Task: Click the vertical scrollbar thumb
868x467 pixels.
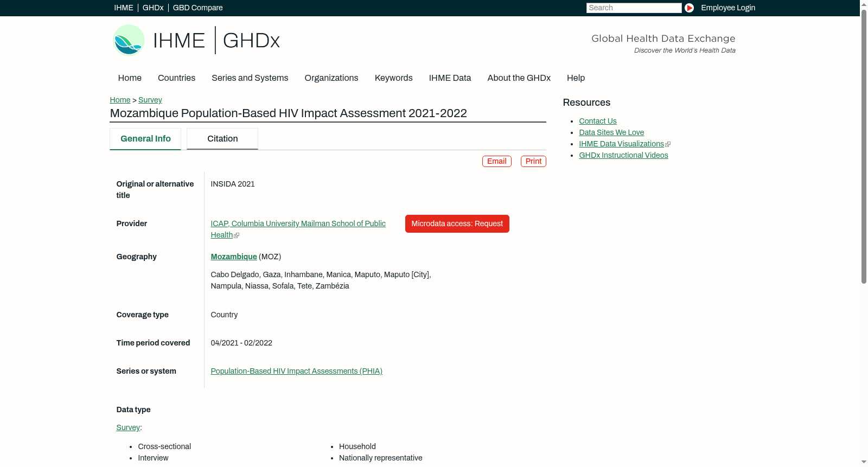Action: tap(864, 146)
